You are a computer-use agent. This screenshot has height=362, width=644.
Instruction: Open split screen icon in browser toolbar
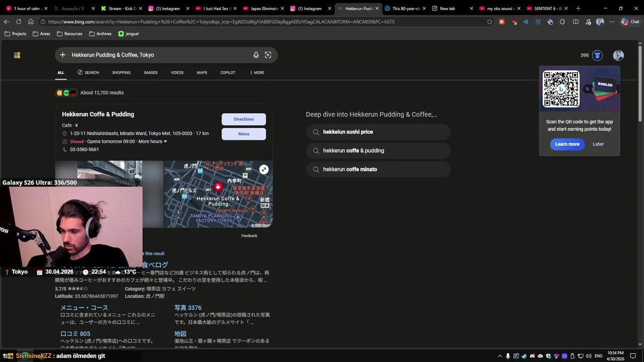click(x=576, y=22)
